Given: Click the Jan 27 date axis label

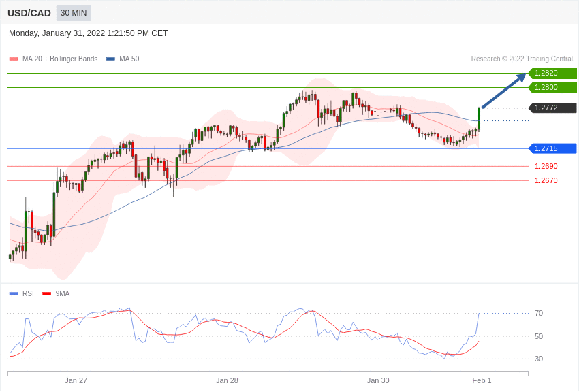Looking at the screenshot, I should pos(76,380).
